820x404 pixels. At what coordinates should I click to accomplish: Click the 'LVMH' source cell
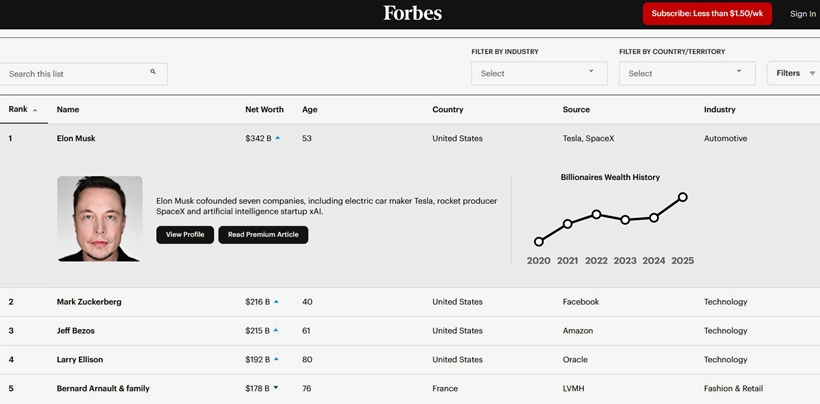click(x=574, y=388)
